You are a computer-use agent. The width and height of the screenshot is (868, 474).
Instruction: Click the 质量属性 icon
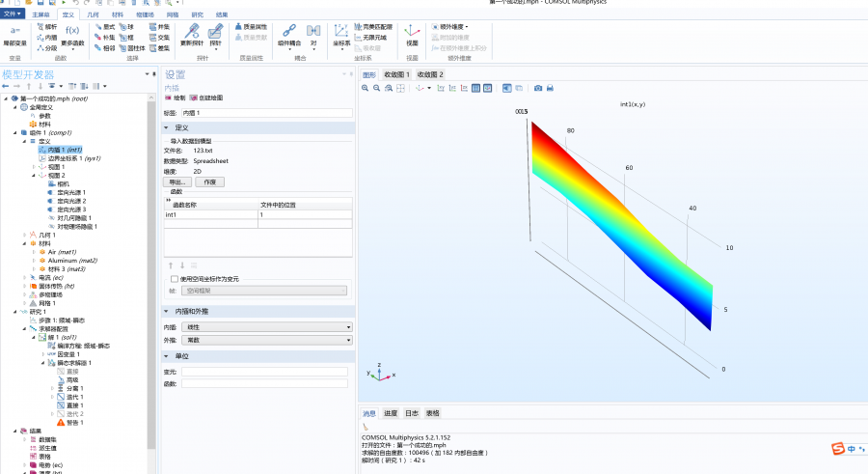pyautogui.click(x=251, y=27)
